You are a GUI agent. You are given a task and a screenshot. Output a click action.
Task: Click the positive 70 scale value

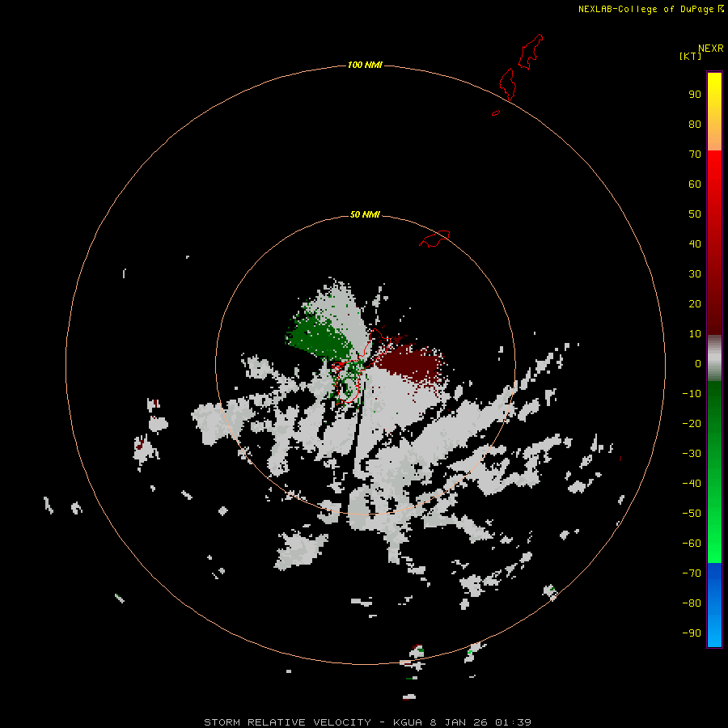[x=695, y=154]
